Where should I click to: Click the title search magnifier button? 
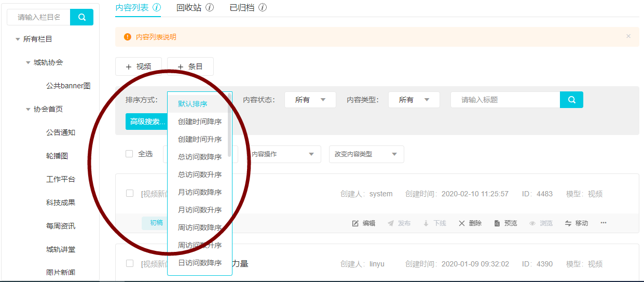pyautogui.click(x=571, y=100)
